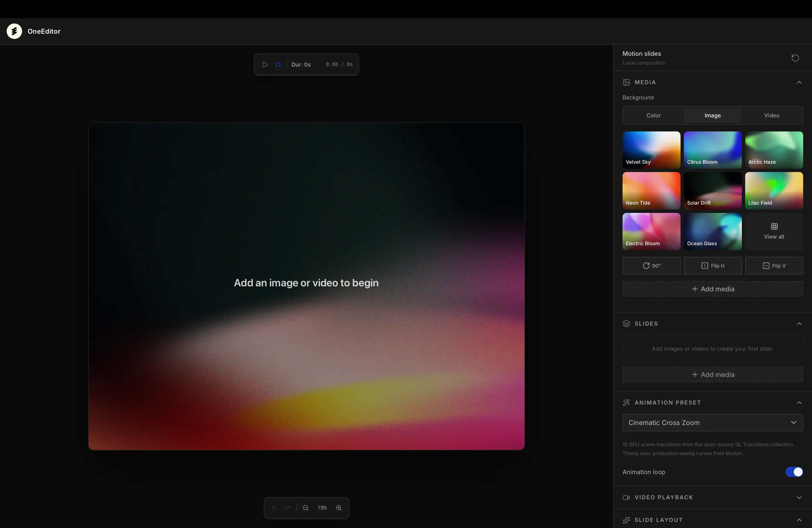
Task: Click the Video Playback camera icon
Action: point(626,497)
